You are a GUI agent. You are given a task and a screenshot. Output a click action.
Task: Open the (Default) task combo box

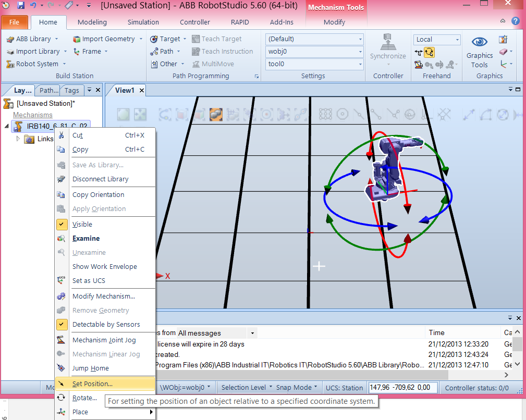[314, 39]
